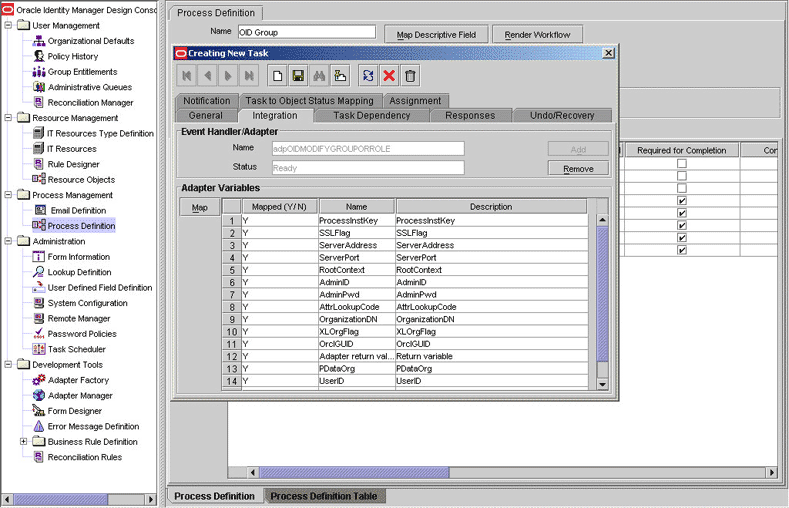Image resolution: width=789 pixels, height=508 pixels.
Task: Open the Task Dependency tab
Action: [371, 116]
